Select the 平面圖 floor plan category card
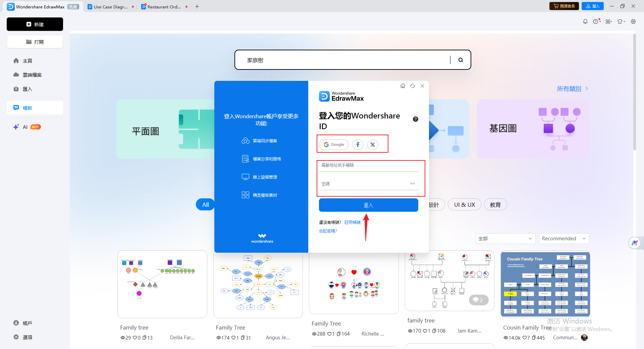644x349 pixels. [x=165, y=129]
